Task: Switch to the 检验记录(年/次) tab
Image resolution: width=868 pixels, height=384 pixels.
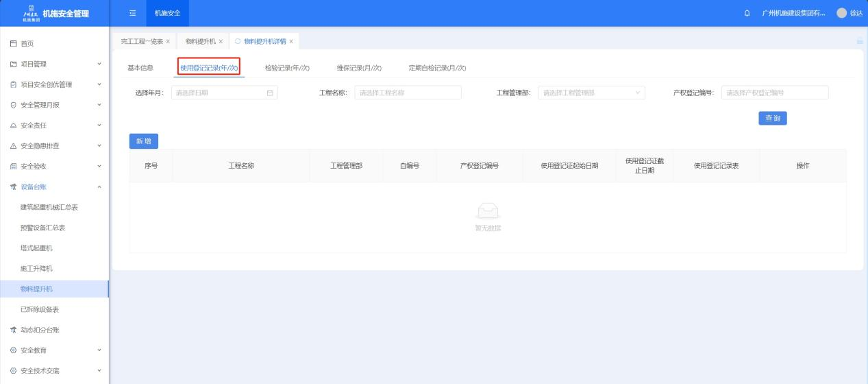Action: coord(287,68)
